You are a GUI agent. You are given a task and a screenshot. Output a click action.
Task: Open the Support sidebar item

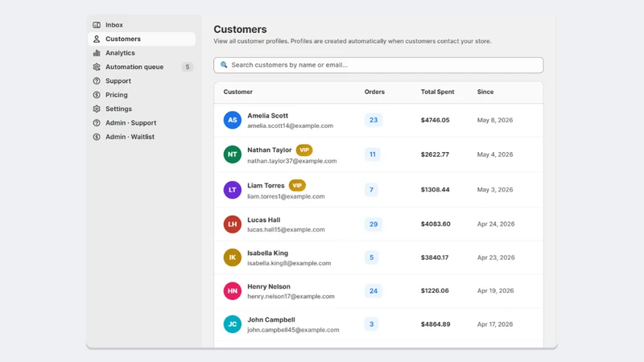[x=142, y=81]
